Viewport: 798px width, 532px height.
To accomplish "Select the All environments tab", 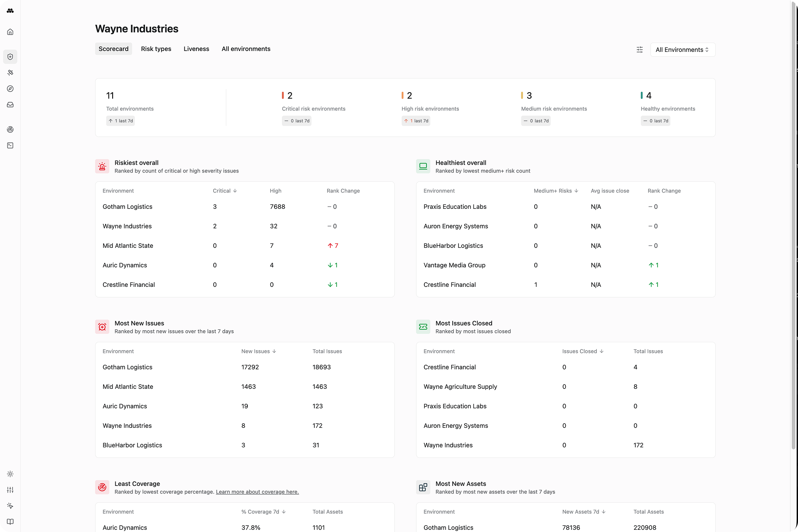I will point(246,49).
